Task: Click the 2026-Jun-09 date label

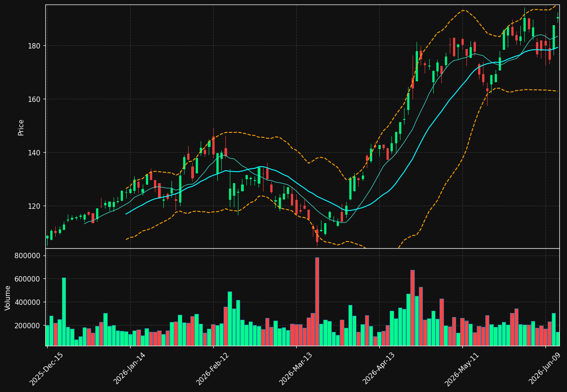Action: (545, 369)
